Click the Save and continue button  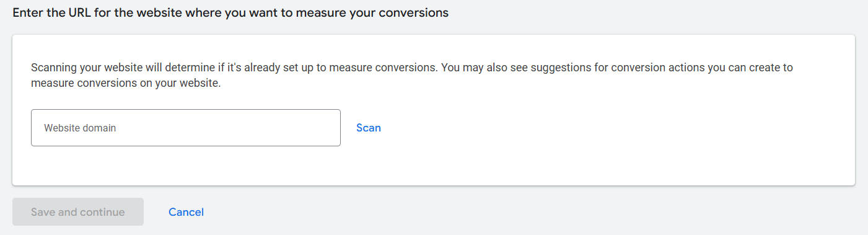coord(78,212)
